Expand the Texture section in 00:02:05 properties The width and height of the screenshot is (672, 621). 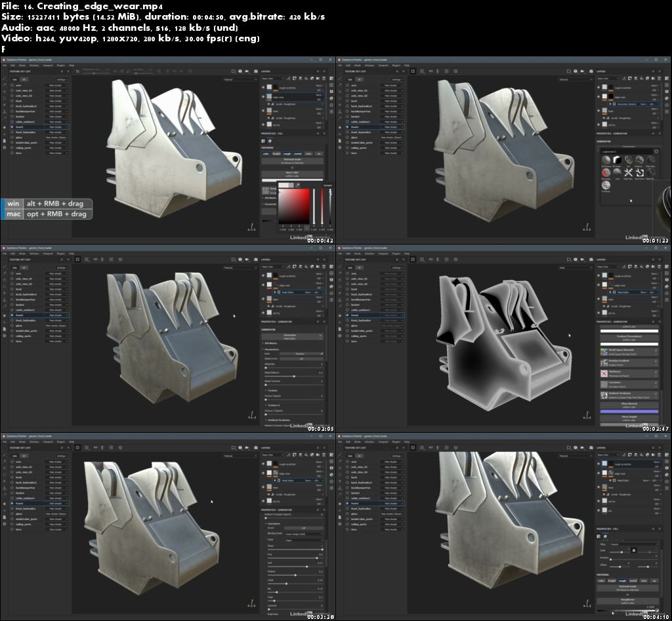(x=273, y=391)
